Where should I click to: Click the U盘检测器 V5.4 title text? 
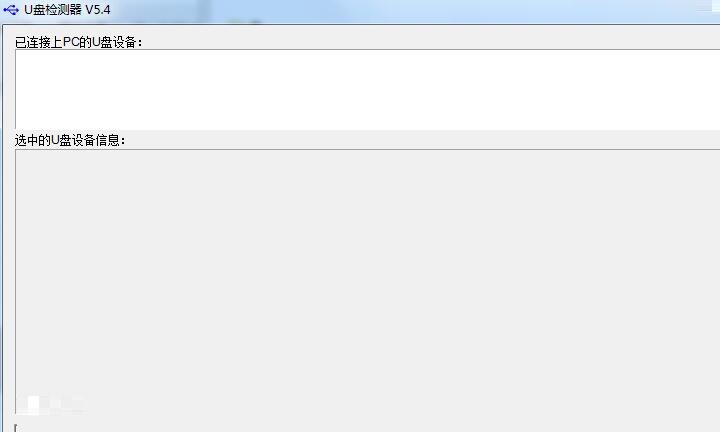click(x=67, y=9)
